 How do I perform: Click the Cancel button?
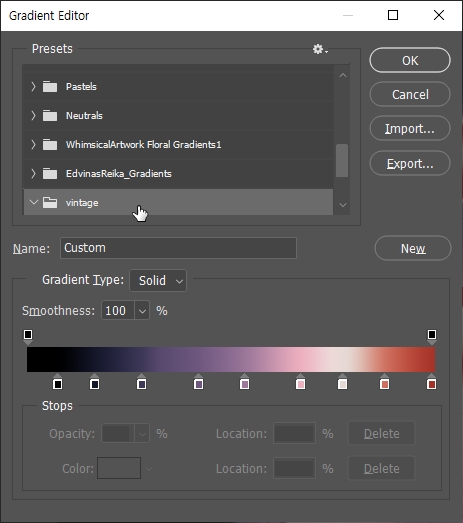click(410, 94)
